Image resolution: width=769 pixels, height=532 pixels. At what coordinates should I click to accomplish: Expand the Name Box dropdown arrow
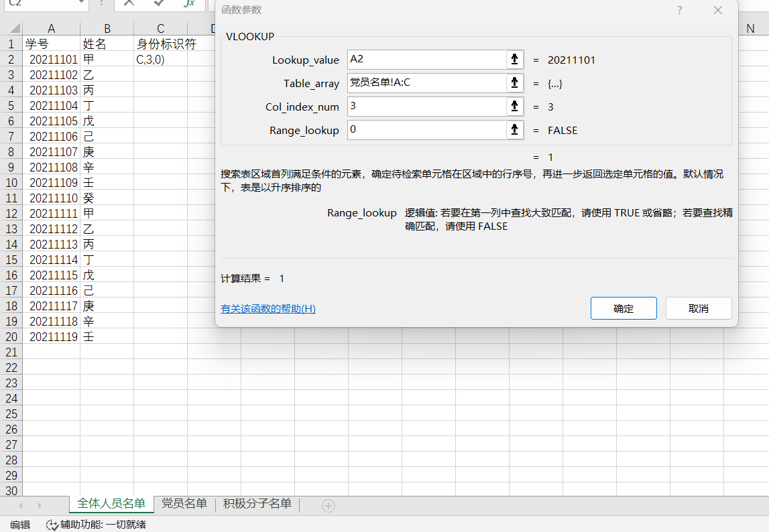tap(81, 3)
